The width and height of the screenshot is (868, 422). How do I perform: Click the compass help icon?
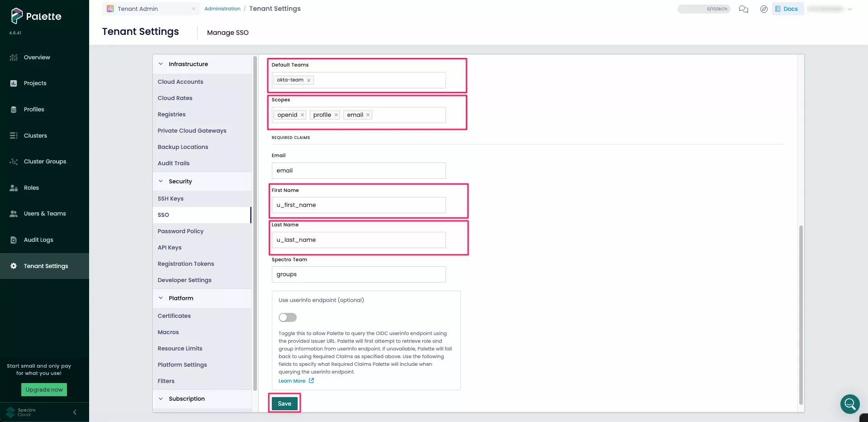764,9
